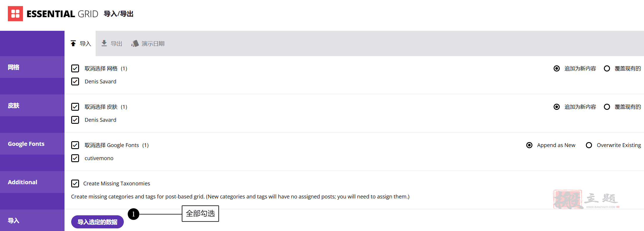Select the Google Fonts sidebar section
The height and width of the screenshot is (231, 644).
[x=32, y=144]
